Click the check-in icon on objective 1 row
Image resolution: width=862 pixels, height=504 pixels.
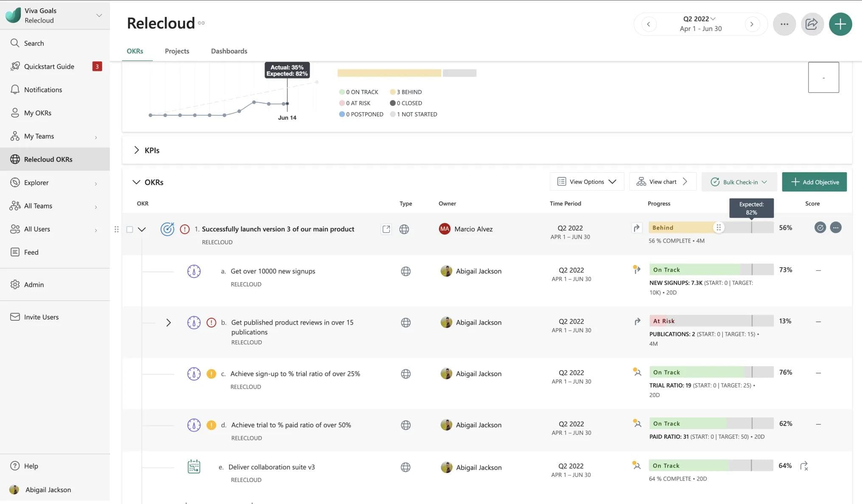click(x=820, y=228)
